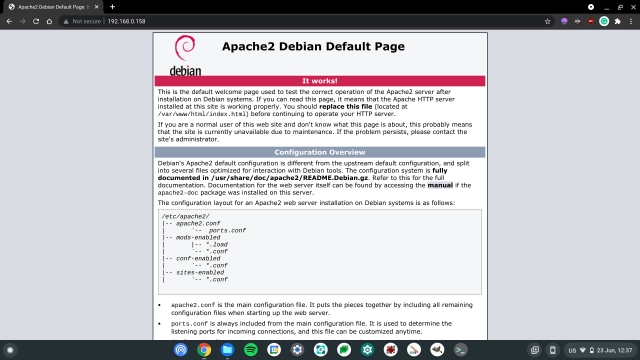Select the Apache2 Debian Default Page tab
The image size is (640, 360).
(x=53, y=7)
